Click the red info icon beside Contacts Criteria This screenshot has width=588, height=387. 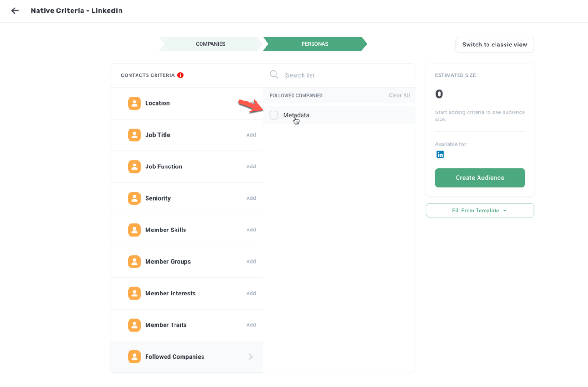180,75
